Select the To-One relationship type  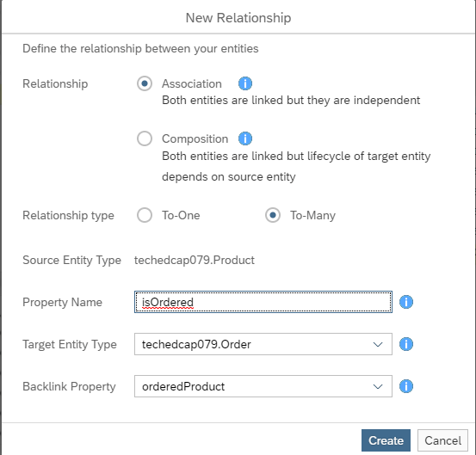pos(145,215)
